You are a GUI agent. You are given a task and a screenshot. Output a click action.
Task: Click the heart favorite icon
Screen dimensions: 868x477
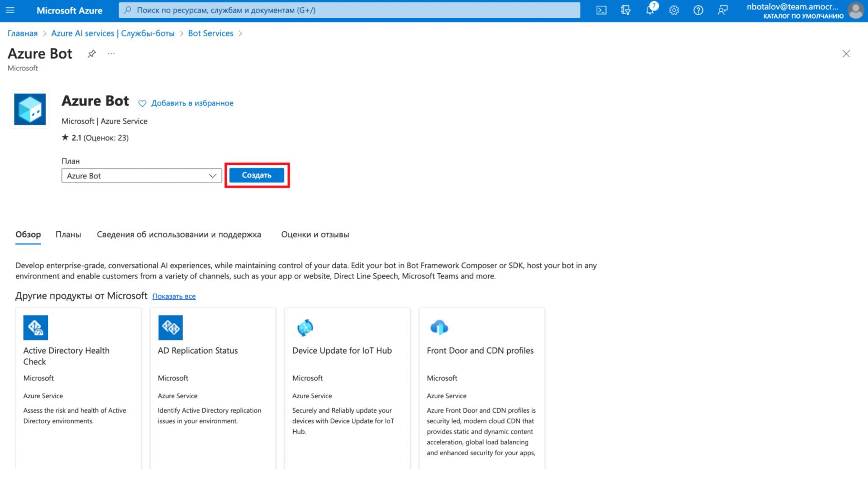point(142,103)
